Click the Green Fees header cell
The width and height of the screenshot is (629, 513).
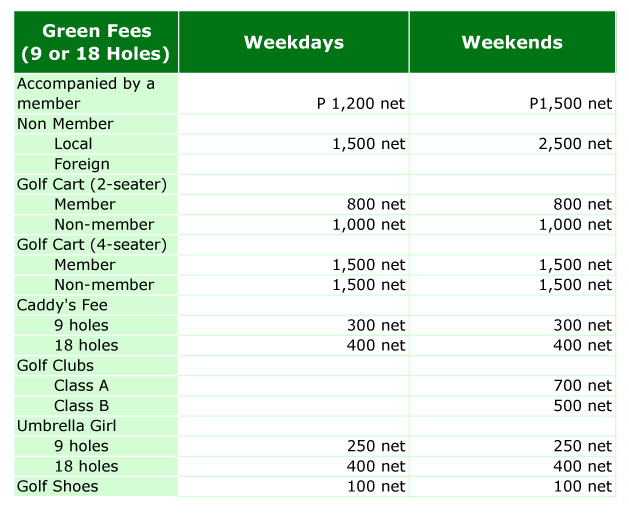(96, 42)
